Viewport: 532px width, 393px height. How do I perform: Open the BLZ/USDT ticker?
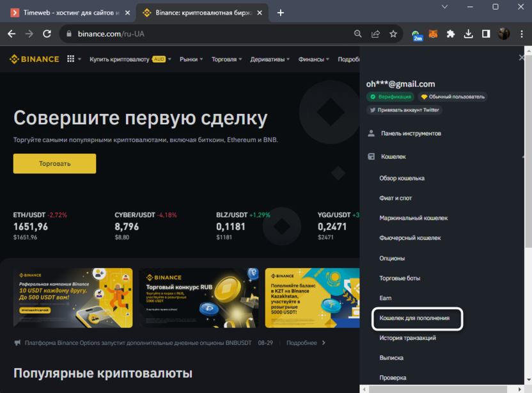(x=243, y=226)
